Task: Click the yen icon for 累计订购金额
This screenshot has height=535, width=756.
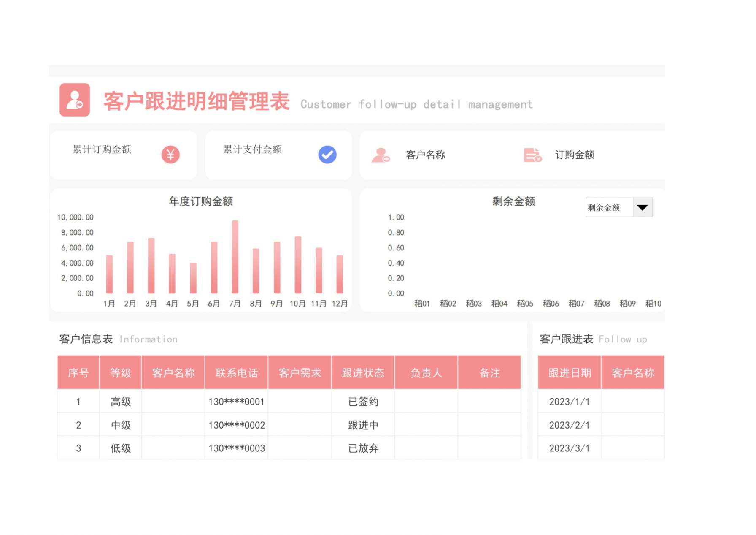Action: click(170, 155)
